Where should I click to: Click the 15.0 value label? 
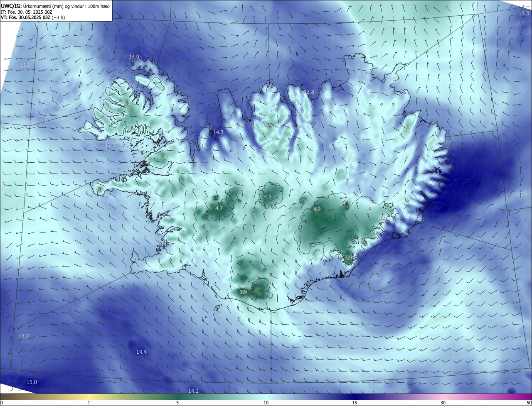32,382
